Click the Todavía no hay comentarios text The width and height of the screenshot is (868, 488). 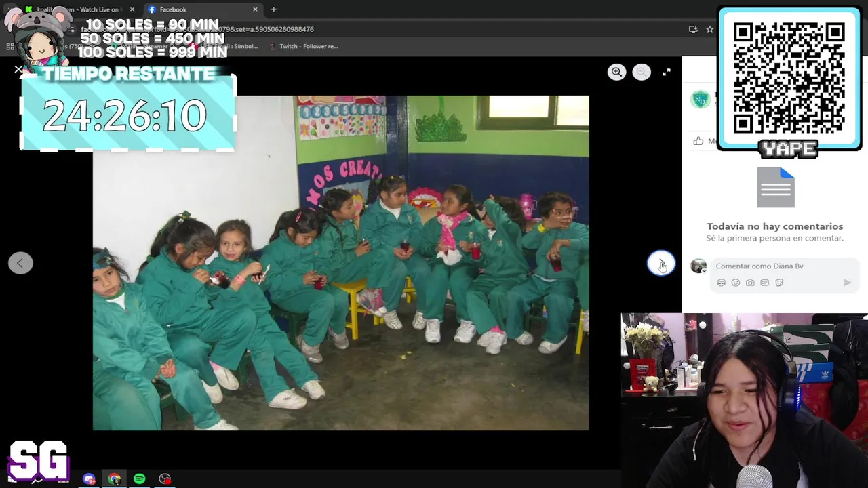tap(775, 226)
